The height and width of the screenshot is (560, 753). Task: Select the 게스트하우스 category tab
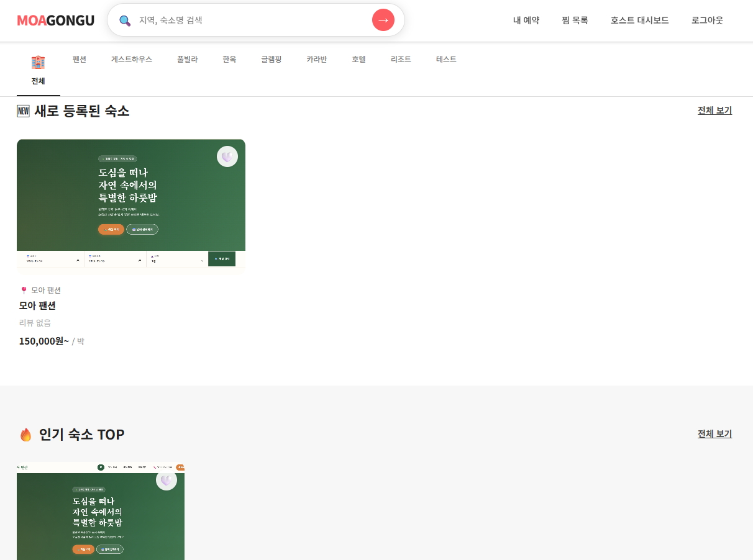(x=131, y=60)
